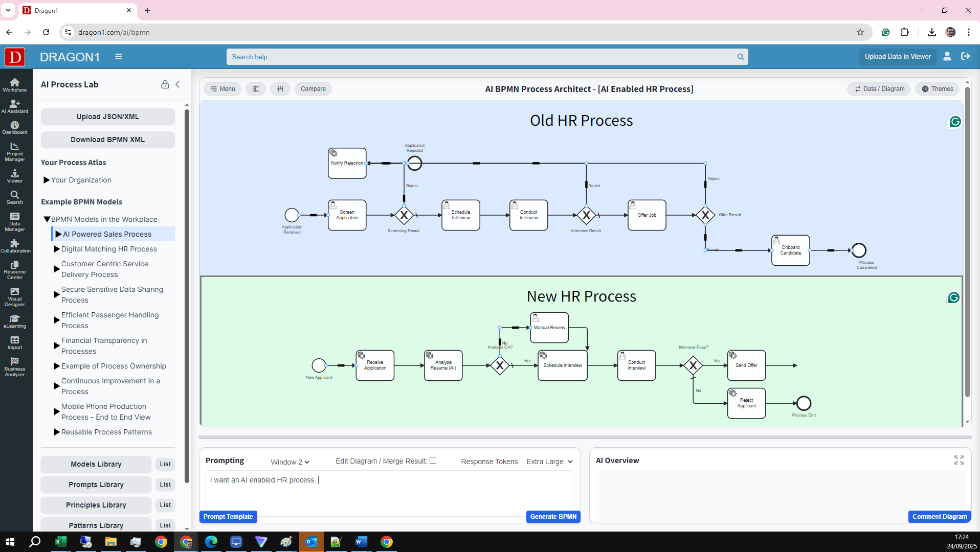Expand Secure Sensitive Data Sharing Process
This screenshot has height=552, width=980.
tap(57, 294)
